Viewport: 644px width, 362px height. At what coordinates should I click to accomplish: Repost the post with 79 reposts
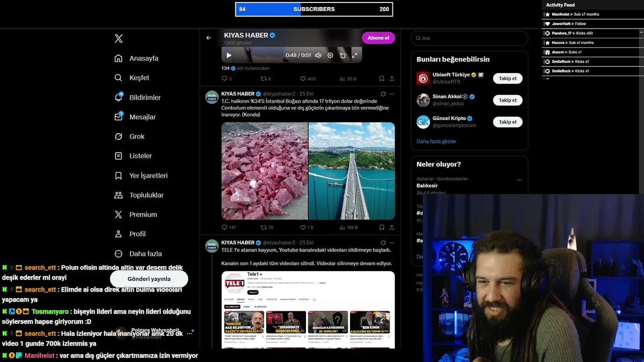(x=267, y=227)
